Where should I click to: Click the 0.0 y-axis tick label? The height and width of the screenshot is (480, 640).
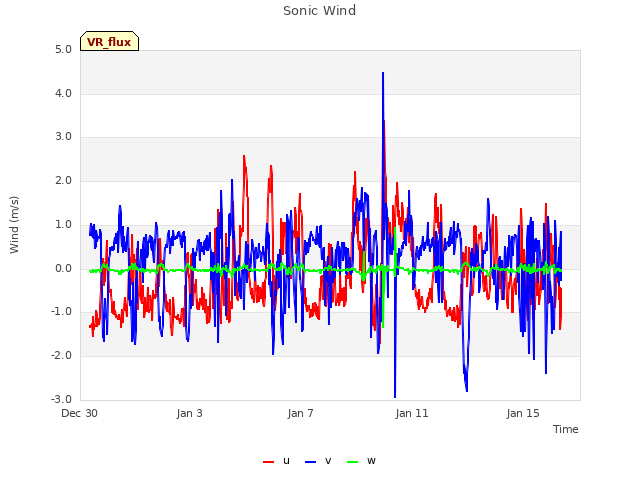[x=63, y=269]
